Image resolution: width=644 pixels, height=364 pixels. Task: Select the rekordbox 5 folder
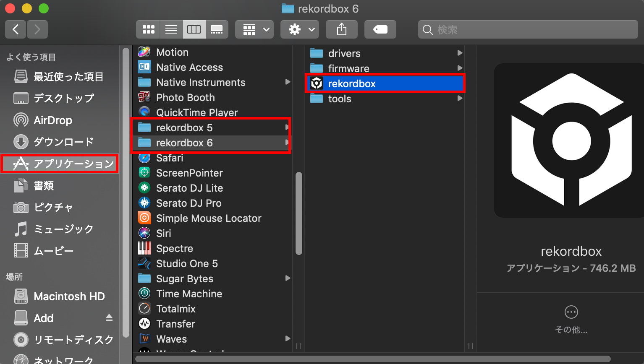(x=184, y=128)
